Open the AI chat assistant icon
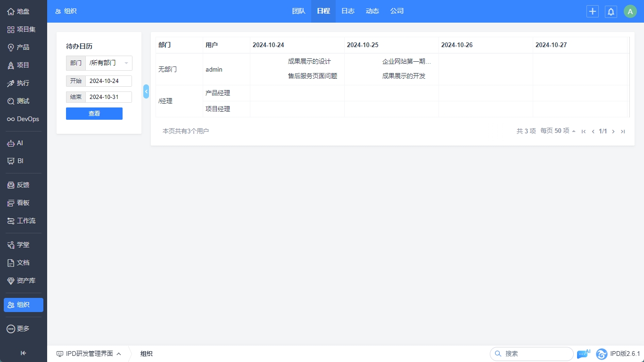 coord(583,354)
